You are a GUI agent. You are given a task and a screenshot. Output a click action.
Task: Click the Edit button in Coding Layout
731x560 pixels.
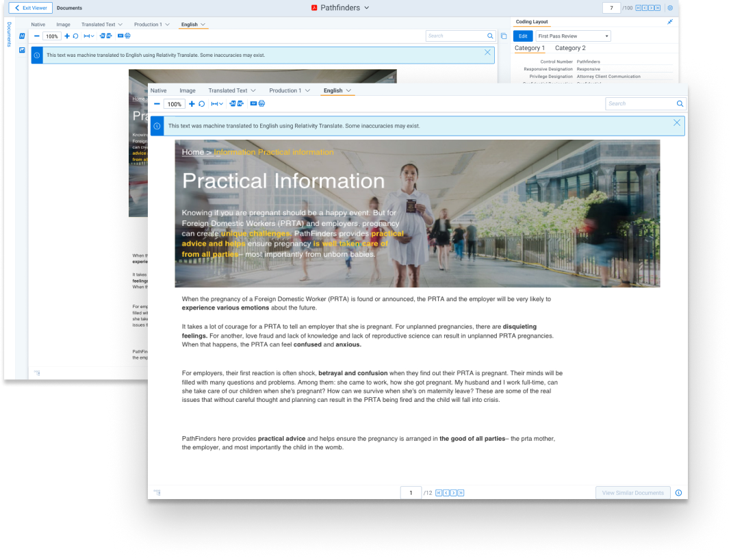pos(523,36)
